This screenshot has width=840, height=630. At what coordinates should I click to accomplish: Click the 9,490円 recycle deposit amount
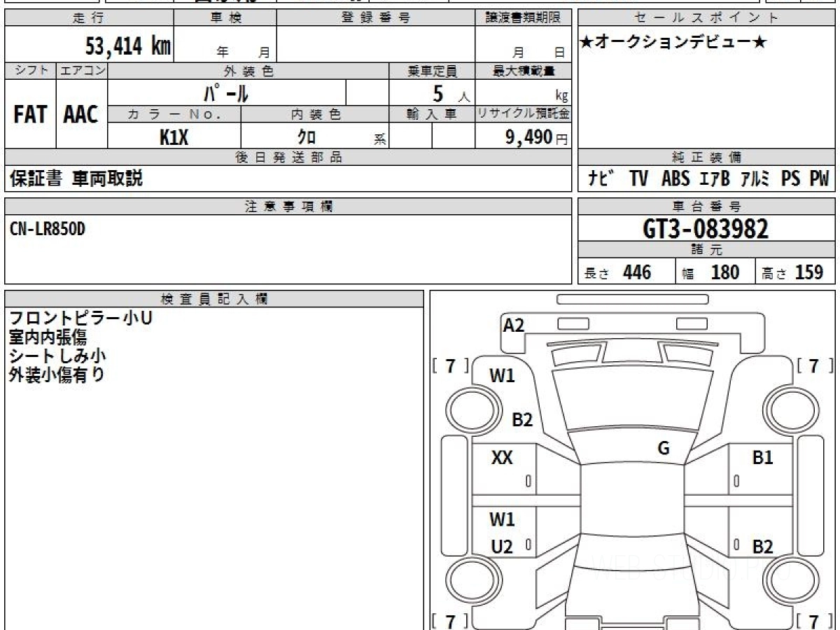[537, 137]
